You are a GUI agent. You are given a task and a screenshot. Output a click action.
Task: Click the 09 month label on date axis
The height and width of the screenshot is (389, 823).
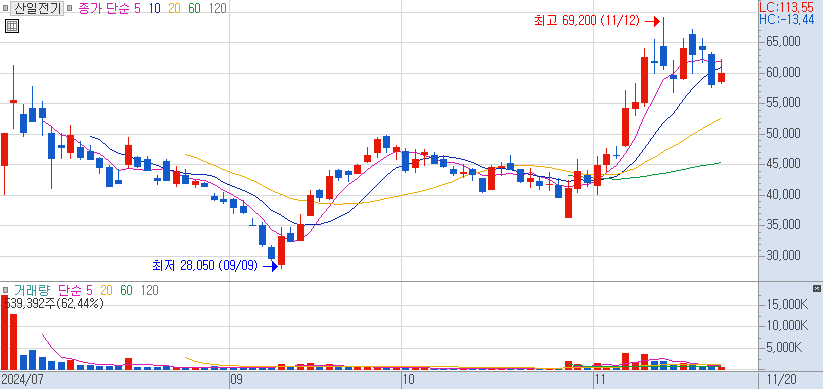(237, 379)
